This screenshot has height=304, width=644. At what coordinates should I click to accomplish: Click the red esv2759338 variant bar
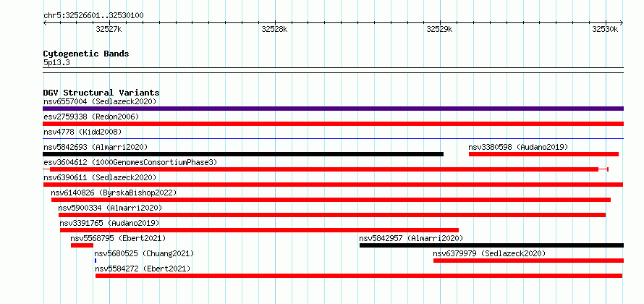click(x=333, y=124)
